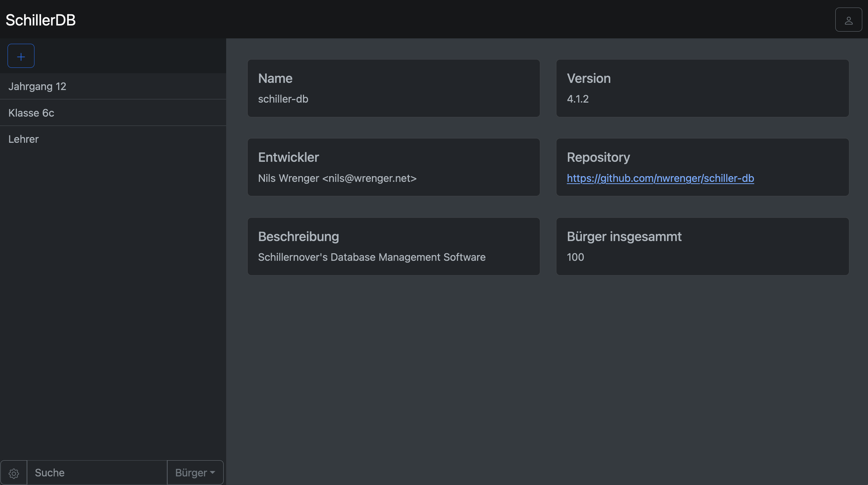Open the GitHub repository link
Viewport: 868px width, 485px height.
point(660,178)
